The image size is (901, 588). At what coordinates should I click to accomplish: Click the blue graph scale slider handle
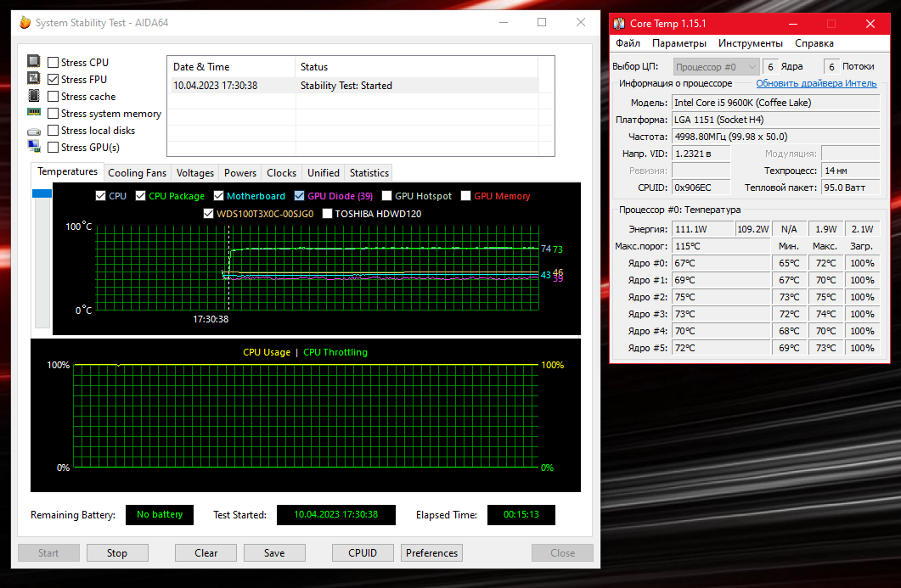tap(42, 193)
